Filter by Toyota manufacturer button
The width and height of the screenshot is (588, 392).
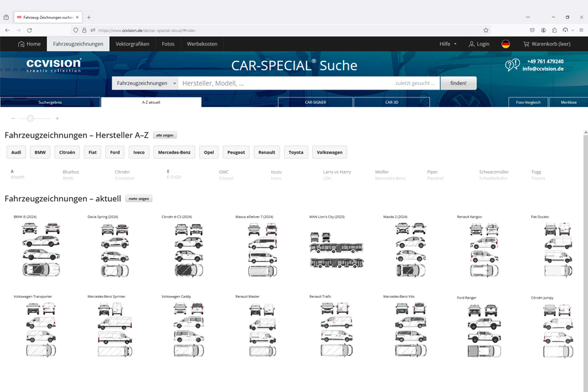click(296, 152)
